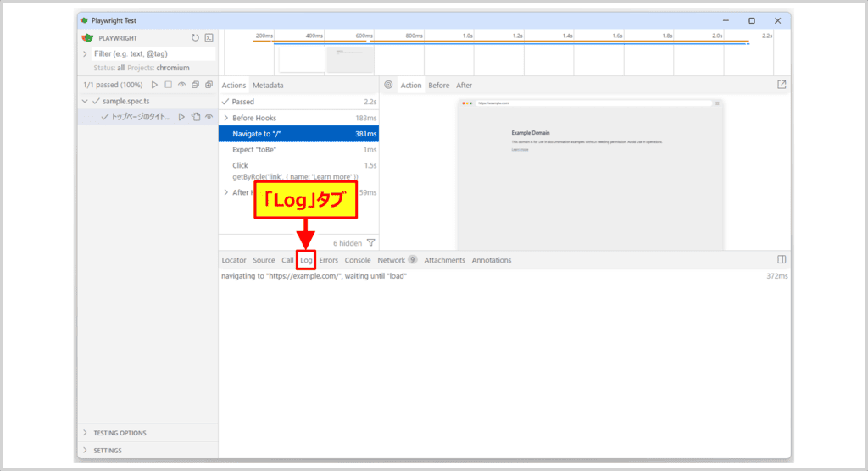Switch to the Metadata tab

268,86
